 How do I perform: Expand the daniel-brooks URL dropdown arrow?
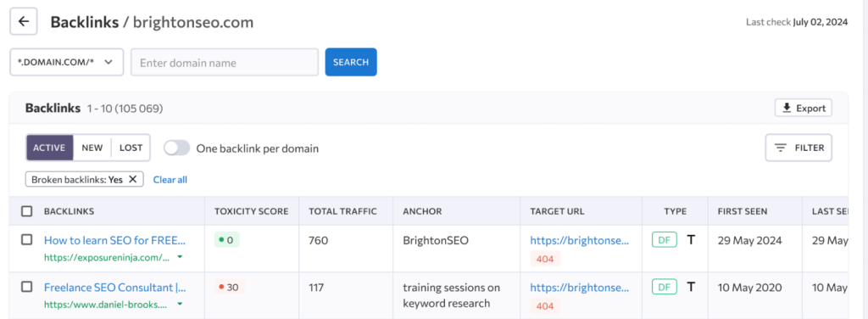(180, 304)
